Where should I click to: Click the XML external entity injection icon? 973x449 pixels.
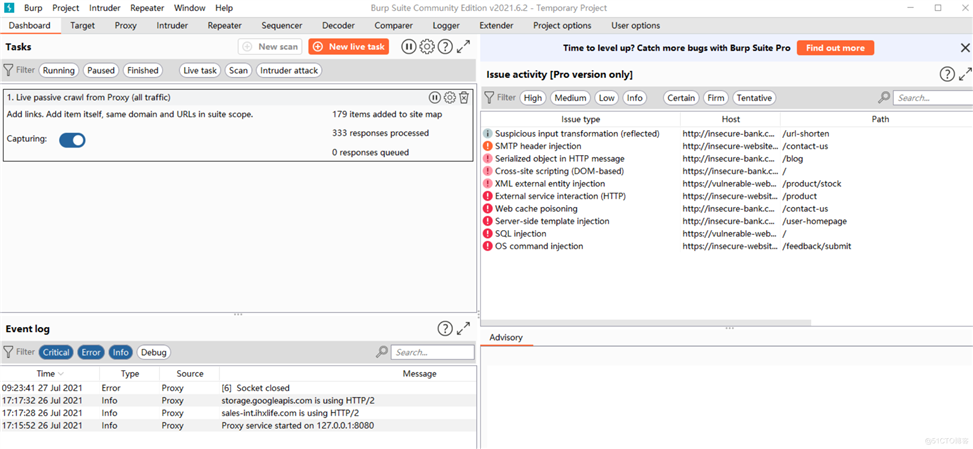point(488,184)
